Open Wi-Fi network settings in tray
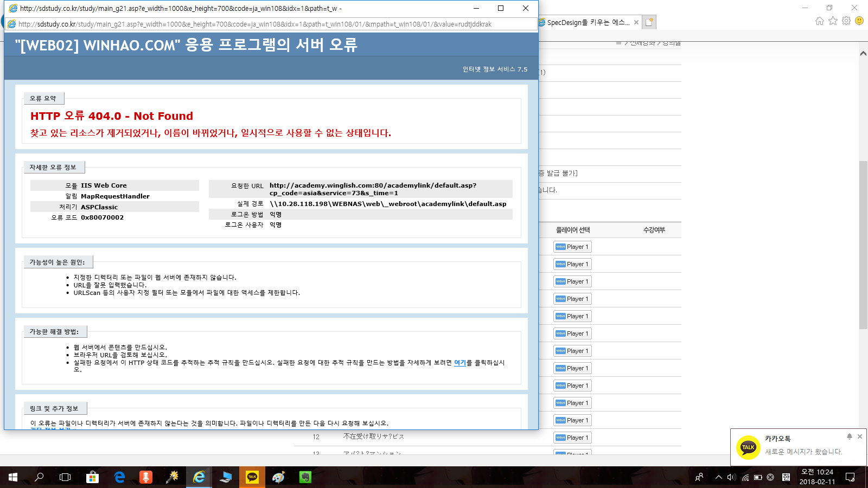 click(745, 477)
